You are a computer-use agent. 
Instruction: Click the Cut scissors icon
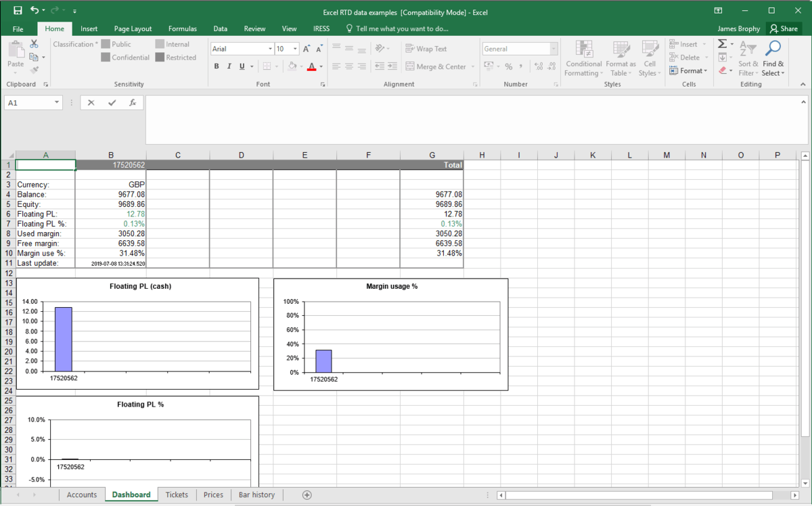(34, 44)
